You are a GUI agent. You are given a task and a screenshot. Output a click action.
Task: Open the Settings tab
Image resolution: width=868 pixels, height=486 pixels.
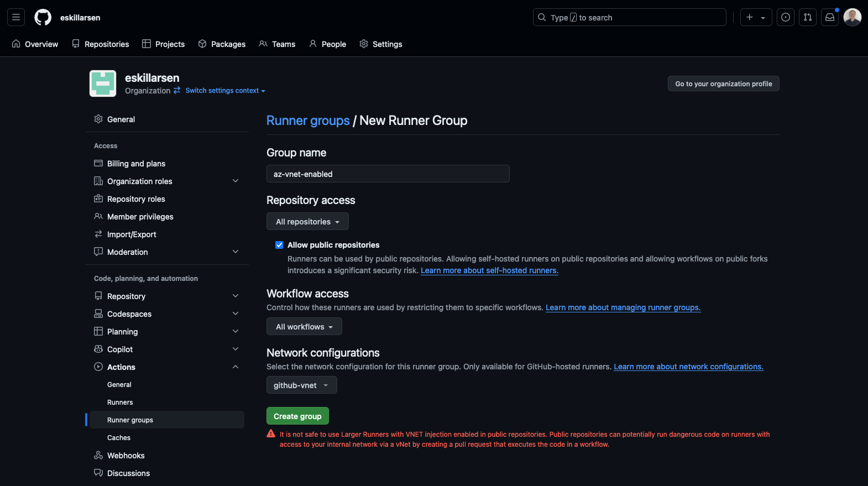pyautogui.click(x=381, y=44)
